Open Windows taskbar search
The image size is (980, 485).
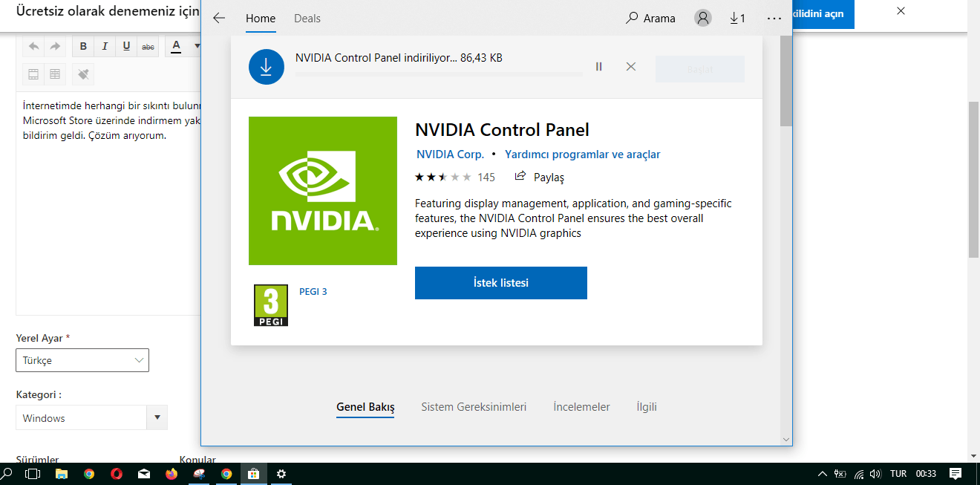pyautogui.click(x=7, y=474)
